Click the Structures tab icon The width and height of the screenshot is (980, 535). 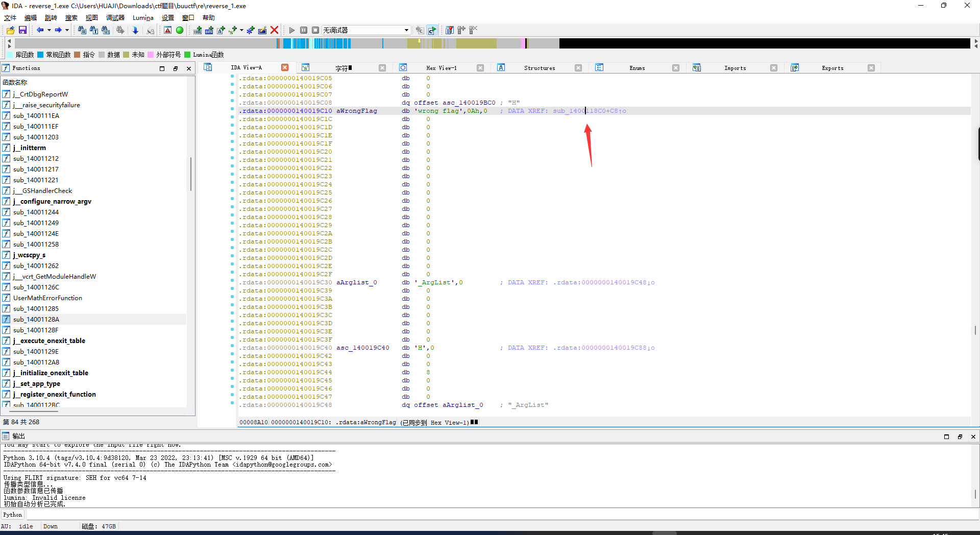coord(501,67)
